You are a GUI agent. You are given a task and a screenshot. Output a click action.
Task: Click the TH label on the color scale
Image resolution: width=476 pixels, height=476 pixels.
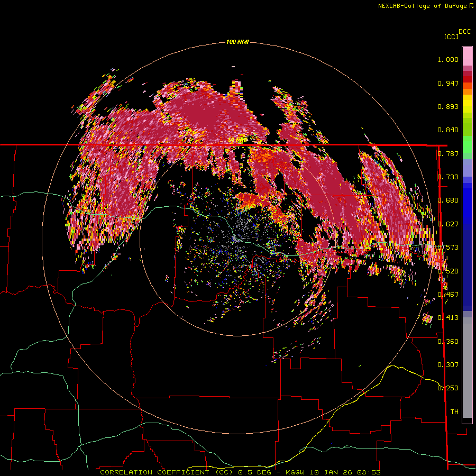[x=454, y=412]
